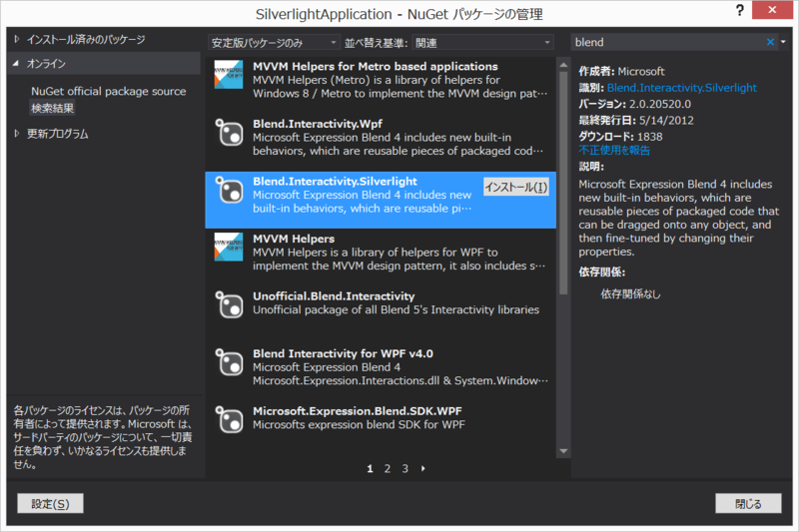Open the 並べ替え基準 関連 sort dropdown
Screen dimensions: 799x532
tap(482, 43)
